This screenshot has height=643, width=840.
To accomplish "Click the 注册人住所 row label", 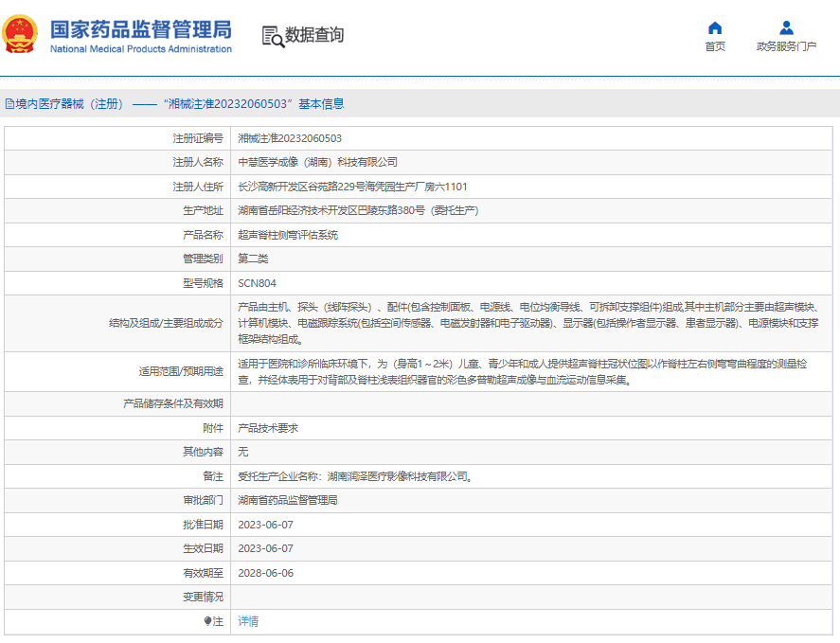I will pyautogui.click(x=198, y=187).
